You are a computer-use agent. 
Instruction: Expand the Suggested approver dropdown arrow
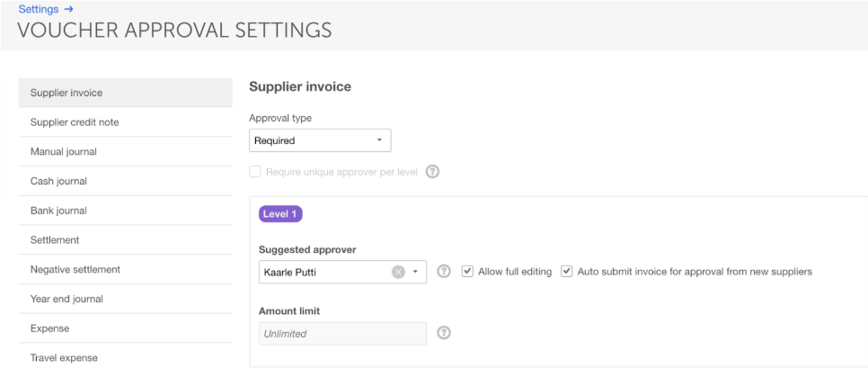416,272
